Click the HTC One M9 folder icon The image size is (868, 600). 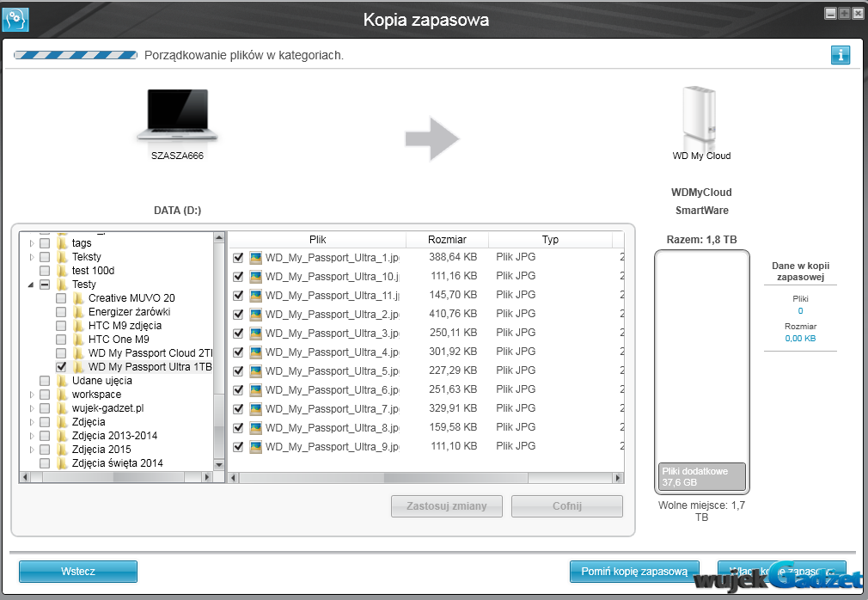78,340
